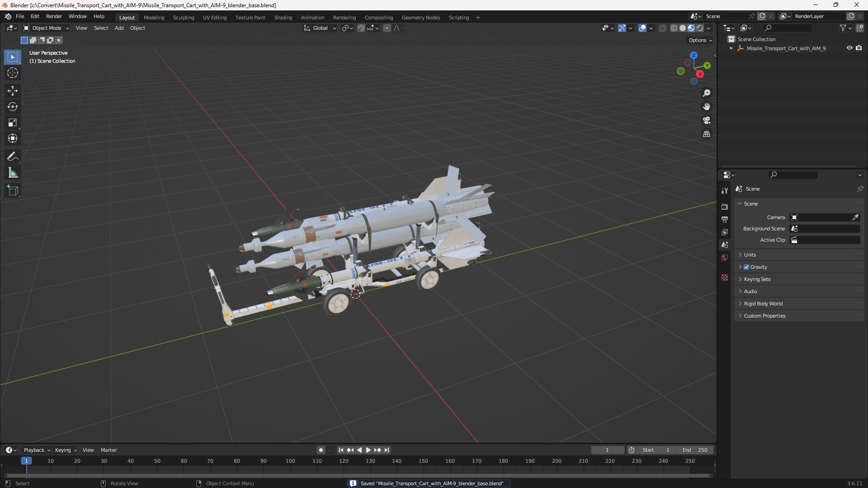
Task: Select the Scale tool
Action: tap(13, 122)
